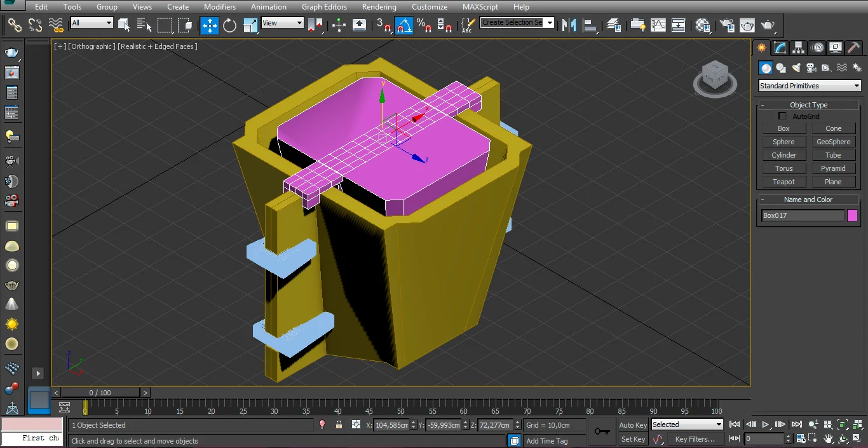Image resolution: width=868 pixels, height=448 pixels.
Task: Toggle Set Key mode
Action: coord(633,439)
